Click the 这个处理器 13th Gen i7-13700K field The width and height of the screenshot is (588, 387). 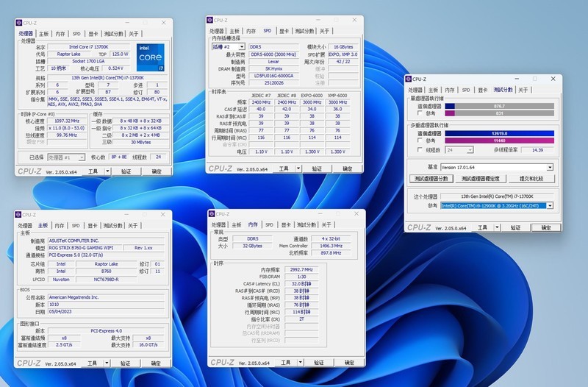tap(497, 196)
